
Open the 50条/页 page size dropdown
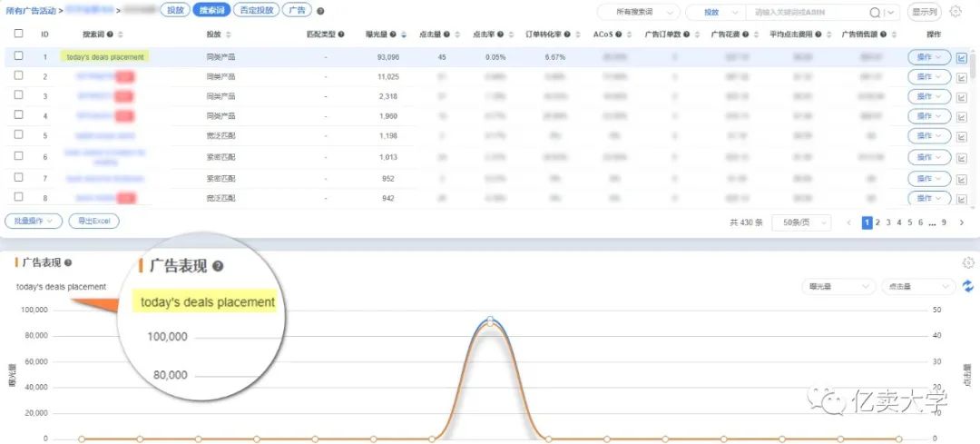click(802, 222)
